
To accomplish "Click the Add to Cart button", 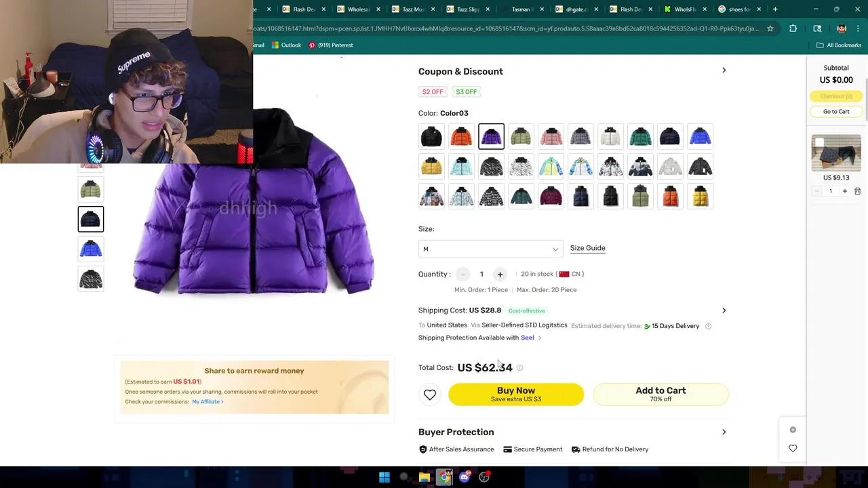I will coord(660,394).
